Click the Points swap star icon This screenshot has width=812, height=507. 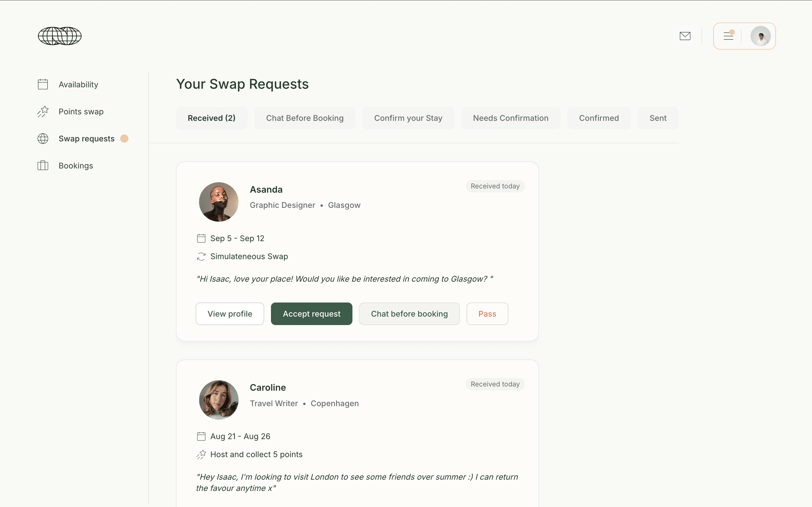[43, 112]
